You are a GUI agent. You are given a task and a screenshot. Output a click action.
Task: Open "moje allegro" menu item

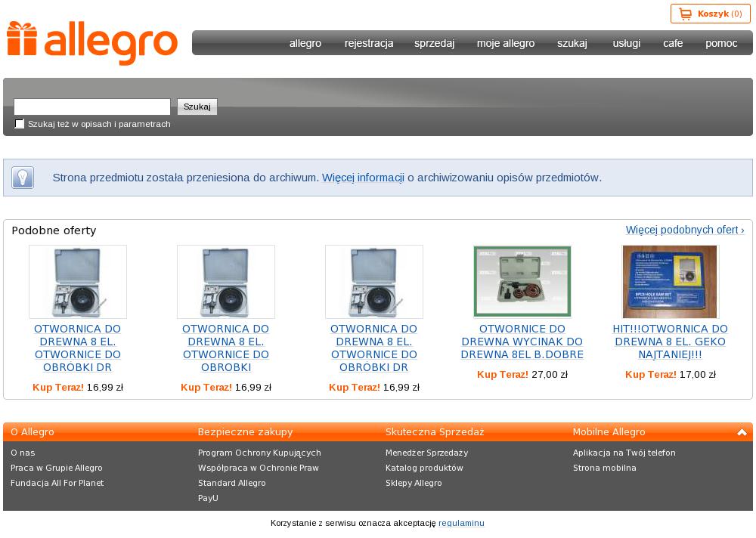[x=506, y=43]
